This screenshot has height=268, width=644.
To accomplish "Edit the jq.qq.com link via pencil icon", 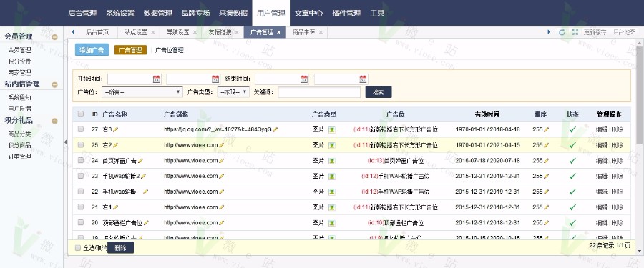I will [x=275, y=129].
